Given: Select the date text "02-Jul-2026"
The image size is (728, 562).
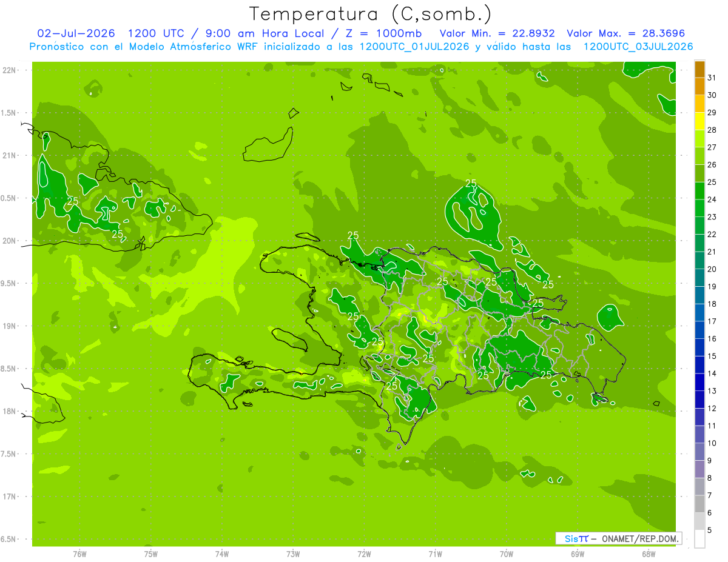Looking at the screenshot, I should pyautogui.click(x=77, y=33).
